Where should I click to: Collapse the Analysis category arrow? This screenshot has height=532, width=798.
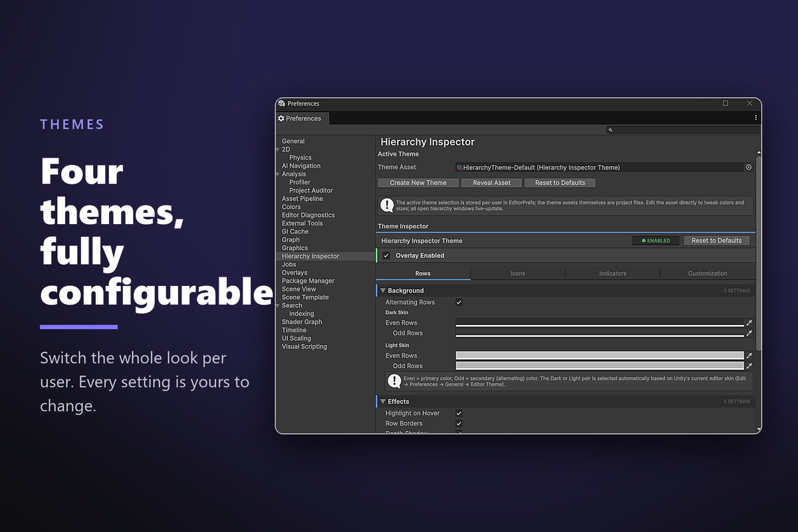[x=278, y=174]
